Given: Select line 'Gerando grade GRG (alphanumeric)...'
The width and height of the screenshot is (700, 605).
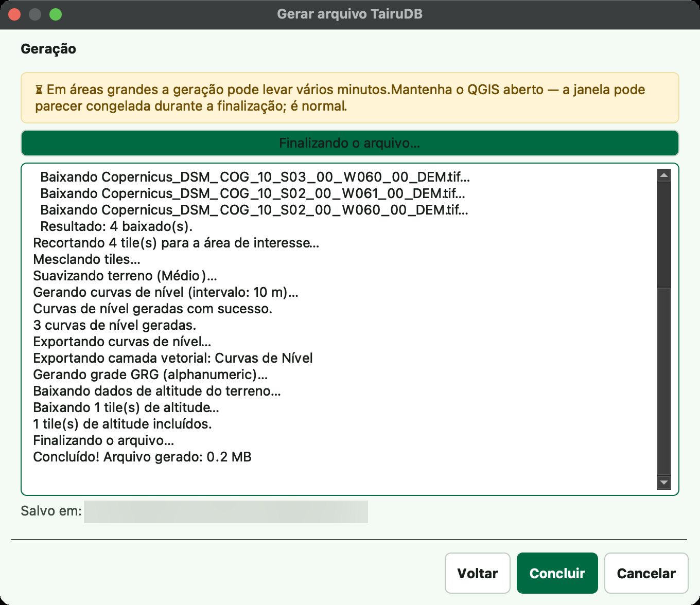Looking at the screenshot, I should tap(150, 375).
